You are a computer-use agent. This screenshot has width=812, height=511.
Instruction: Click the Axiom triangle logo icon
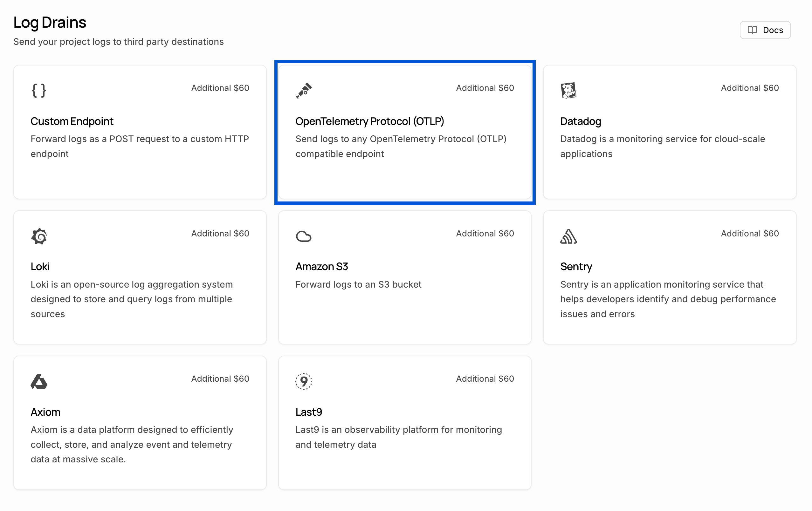(39, 382)
